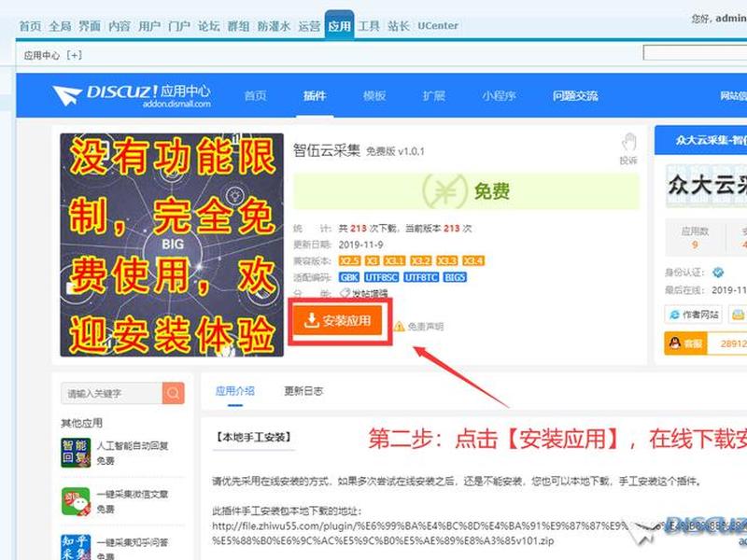The image size is (747, 560).
Task: Open the 站长 admin menu item
Action: pyautogui.click(x=399, y=26)
